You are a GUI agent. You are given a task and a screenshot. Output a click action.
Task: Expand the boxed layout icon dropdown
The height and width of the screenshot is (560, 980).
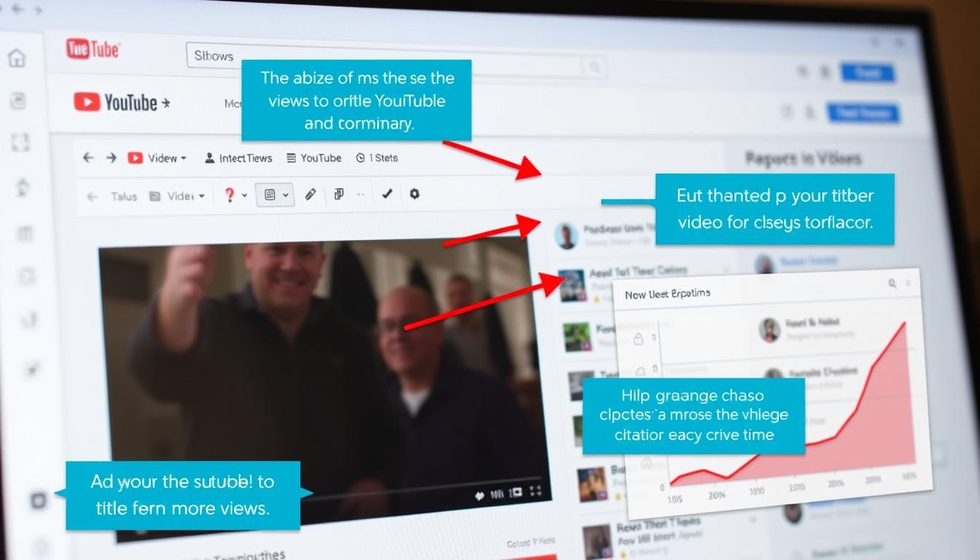click(275, 195)
